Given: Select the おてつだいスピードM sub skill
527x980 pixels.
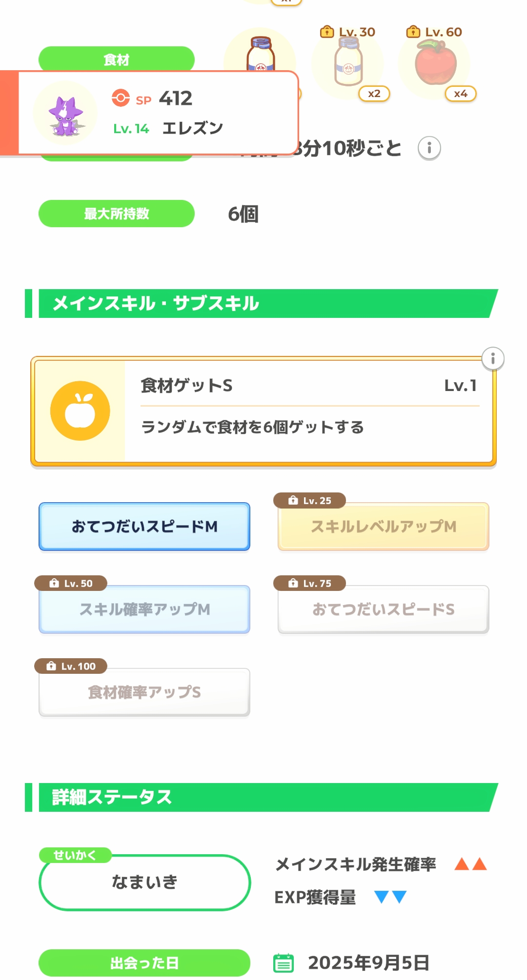Looking at the screenshot, I should click(144, 527).
